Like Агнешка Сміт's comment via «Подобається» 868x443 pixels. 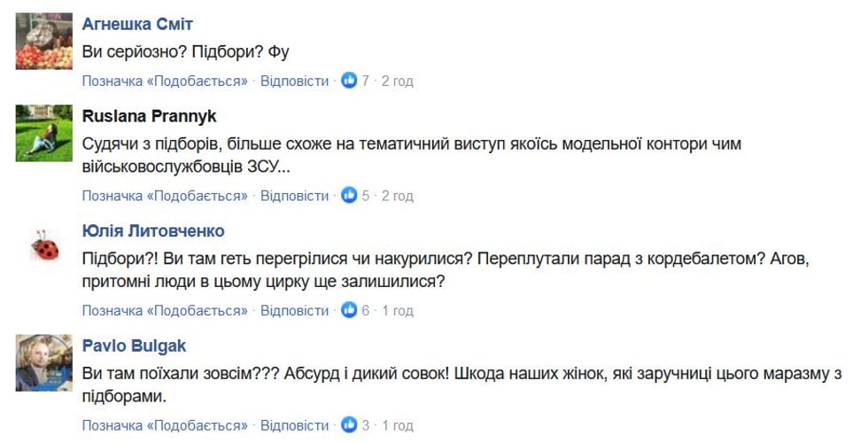click(x=166, y=81)
